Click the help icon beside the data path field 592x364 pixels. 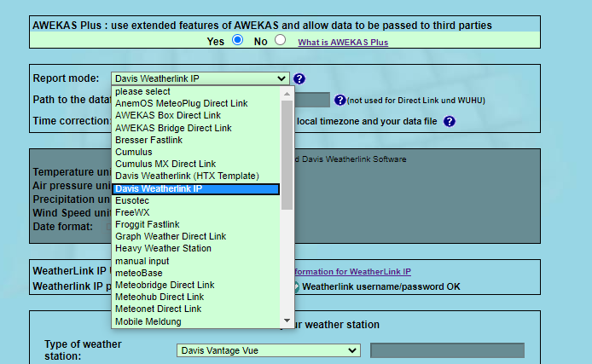[x=340, y=100]
